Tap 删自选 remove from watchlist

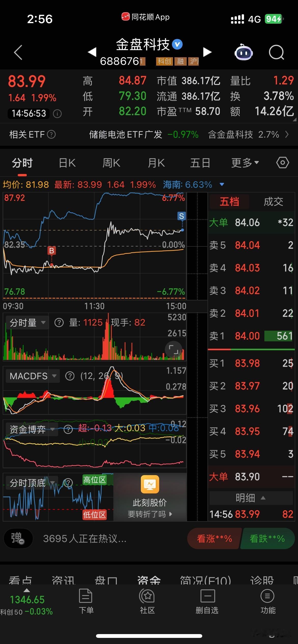tap(207, 602)
